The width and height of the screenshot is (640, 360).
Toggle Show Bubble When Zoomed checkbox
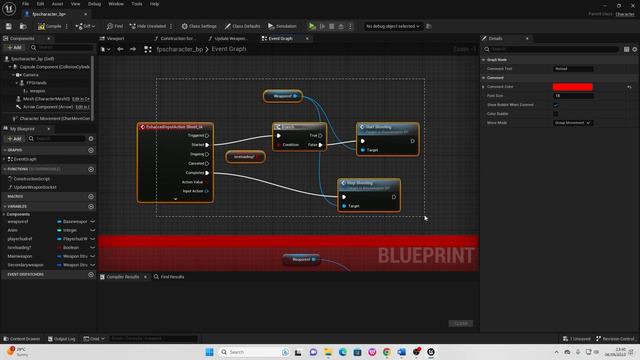[556, 105]
